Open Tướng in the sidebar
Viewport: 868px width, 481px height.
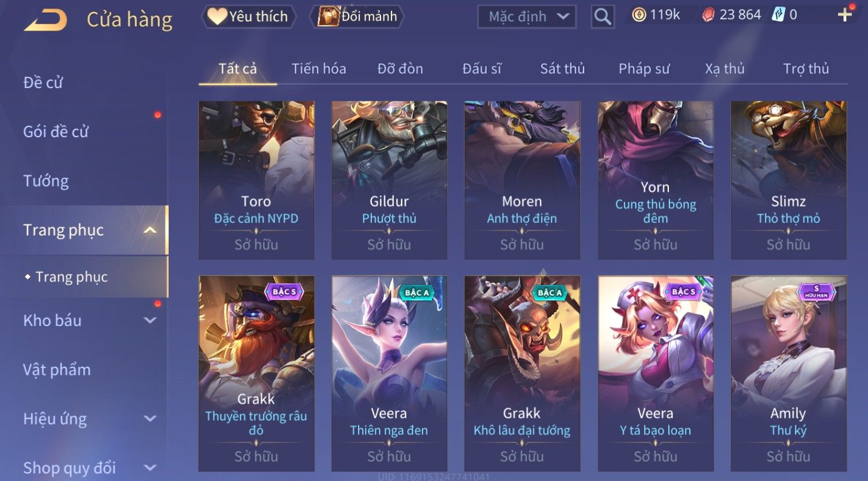coord(46,181)
